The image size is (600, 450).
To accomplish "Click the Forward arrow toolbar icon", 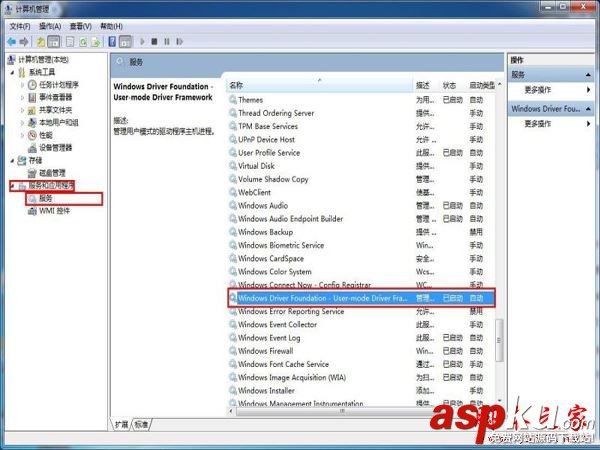I will tap(24, 41).
